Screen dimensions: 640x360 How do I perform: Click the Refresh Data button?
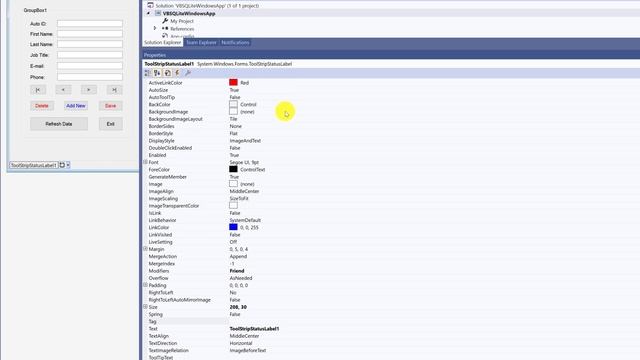coord(59,124)
